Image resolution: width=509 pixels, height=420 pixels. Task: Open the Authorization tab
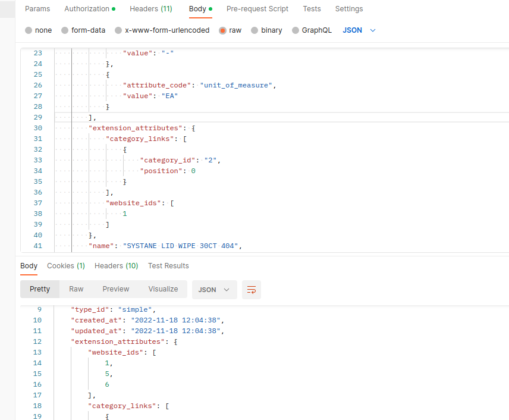(x=90, y=9)
